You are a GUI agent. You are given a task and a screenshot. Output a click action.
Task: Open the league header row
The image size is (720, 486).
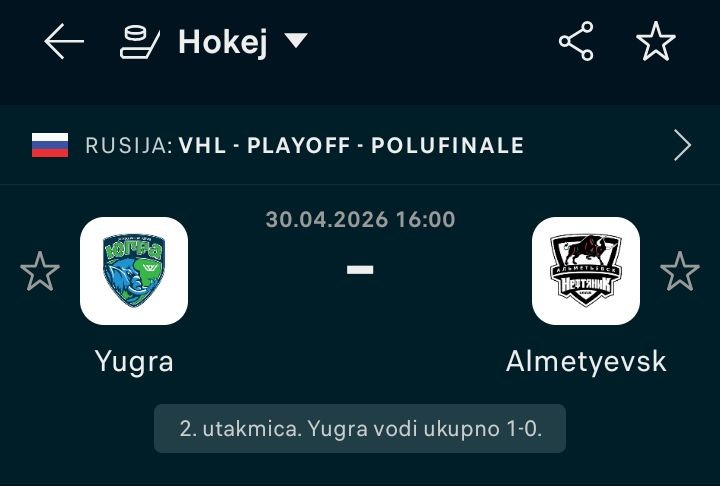360,145
